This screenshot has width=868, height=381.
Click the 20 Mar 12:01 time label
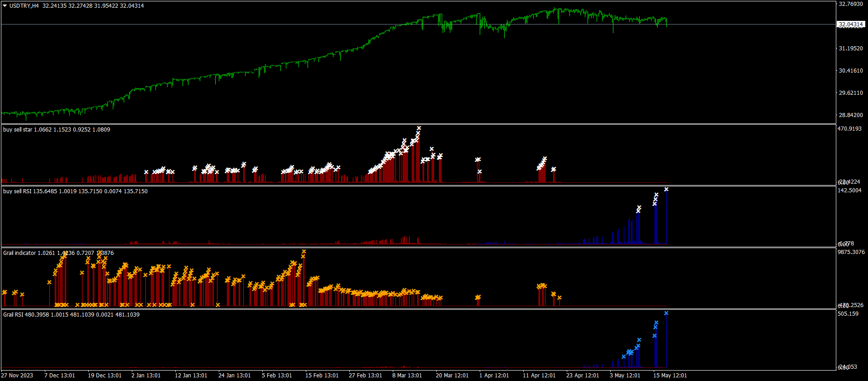tap(453, 376)
